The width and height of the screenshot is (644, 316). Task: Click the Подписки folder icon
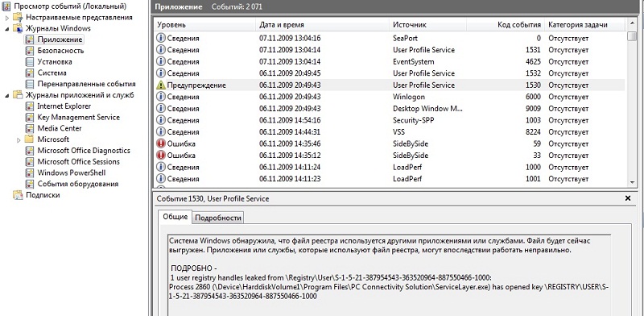point(18,195)
